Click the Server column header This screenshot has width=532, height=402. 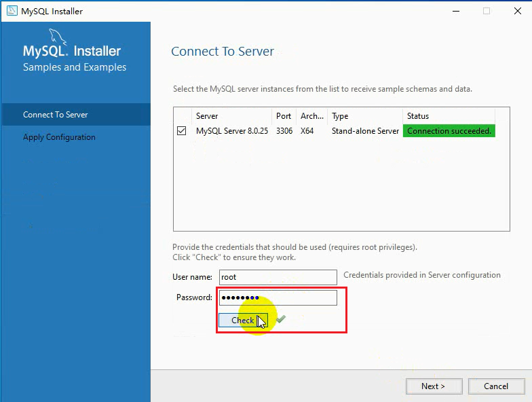(x=232, y=116)
